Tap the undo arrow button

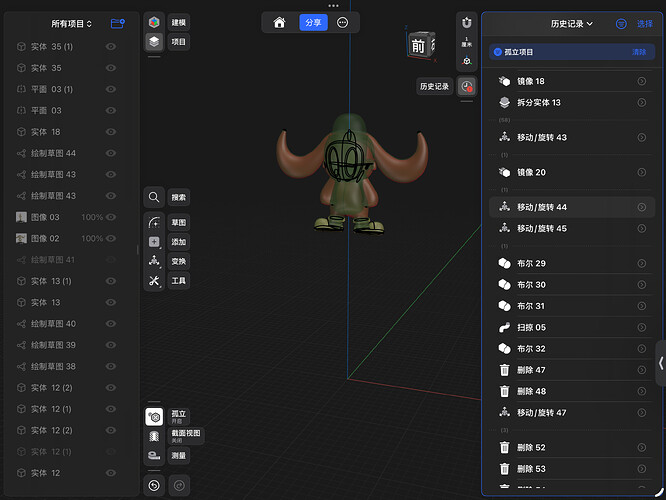tap(154, 486)
